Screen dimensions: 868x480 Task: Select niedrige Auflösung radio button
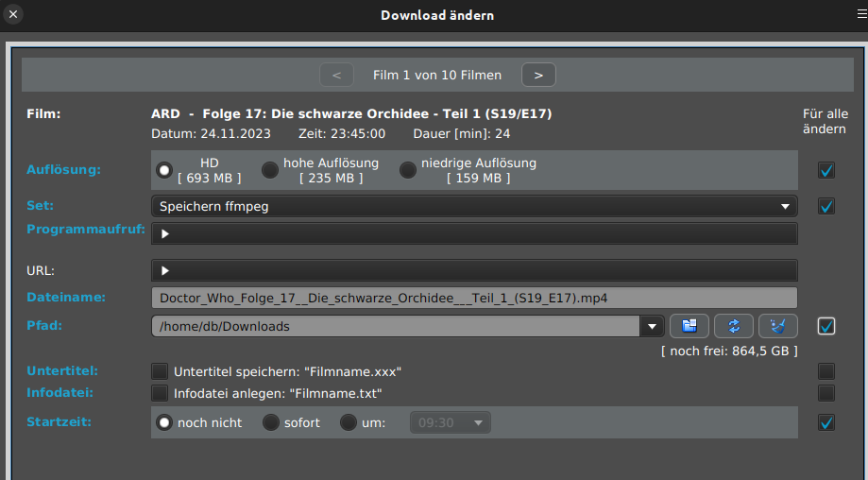pos(408,170)
